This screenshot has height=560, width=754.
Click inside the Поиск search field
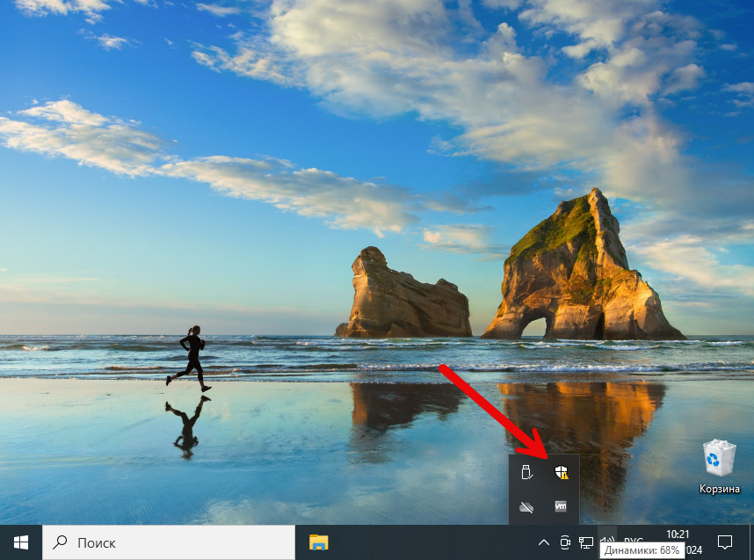tap(132, 542)
